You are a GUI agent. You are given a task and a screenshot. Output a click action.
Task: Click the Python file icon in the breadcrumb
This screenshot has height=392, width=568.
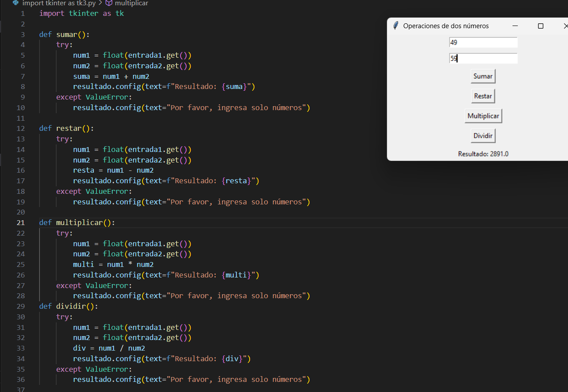pyautogui.click(x=16, y=3)
